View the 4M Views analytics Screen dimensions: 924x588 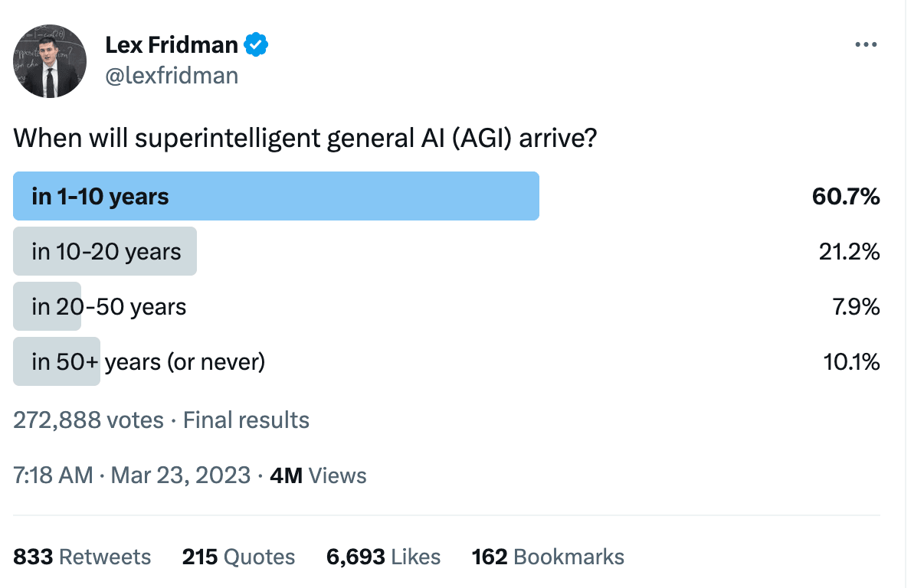[319, 475]
